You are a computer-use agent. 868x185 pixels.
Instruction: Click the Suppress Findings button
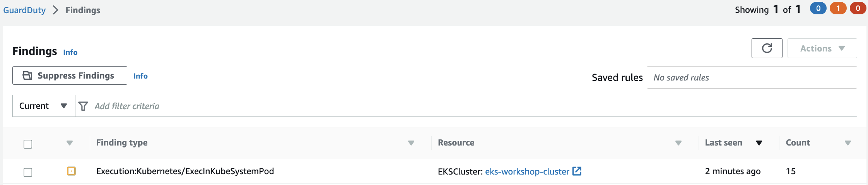(70, 75)
